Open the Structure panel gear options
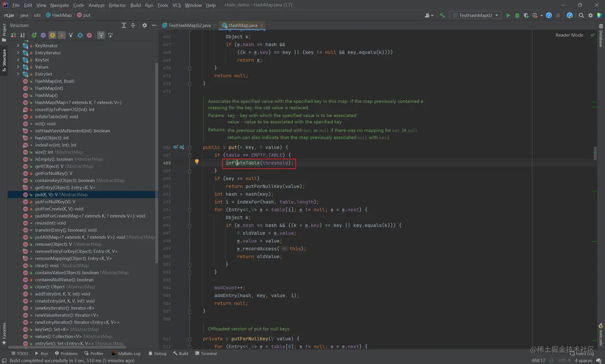Image resolution: width=605 pixels, height=364 pixels. [144, 25]
